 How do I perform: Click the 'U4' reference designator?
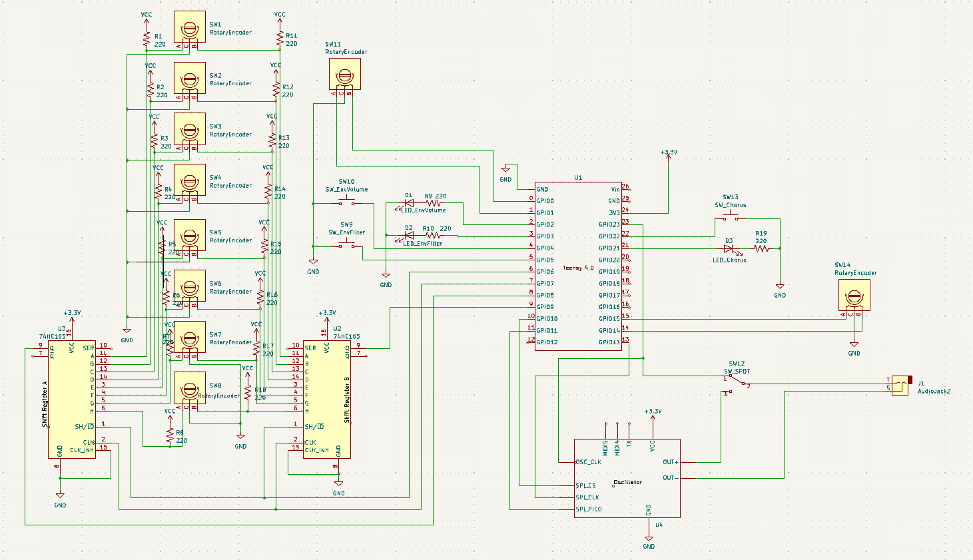coord(659,525)
